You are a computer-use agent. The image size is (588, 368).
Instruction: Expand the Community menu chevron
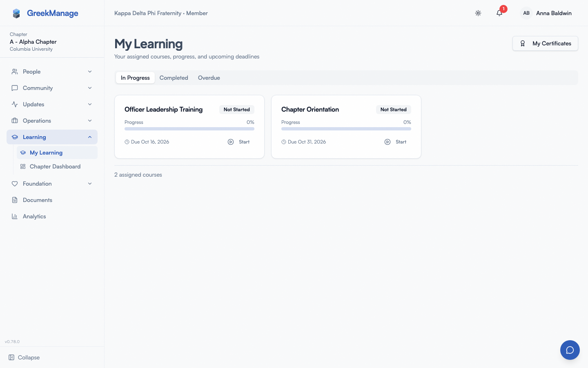click(x=90, y=88)
